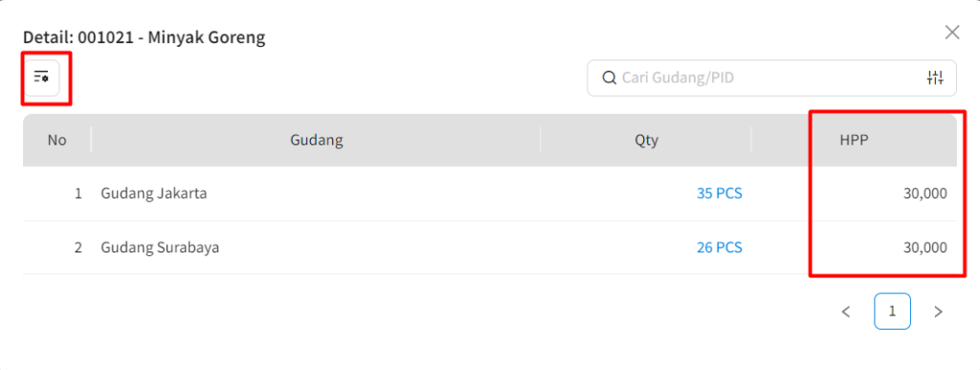980x370 pixels.
Task: Select the Gudang Surabaya row
Action: click(489, 248)
